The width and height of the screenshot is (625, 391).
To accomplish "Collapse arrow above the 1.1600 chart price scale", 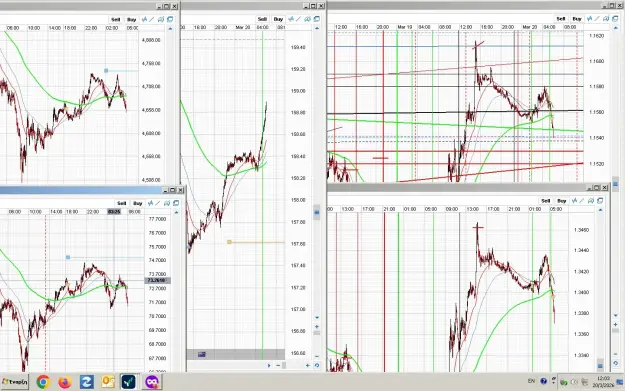I will (615, 28).
